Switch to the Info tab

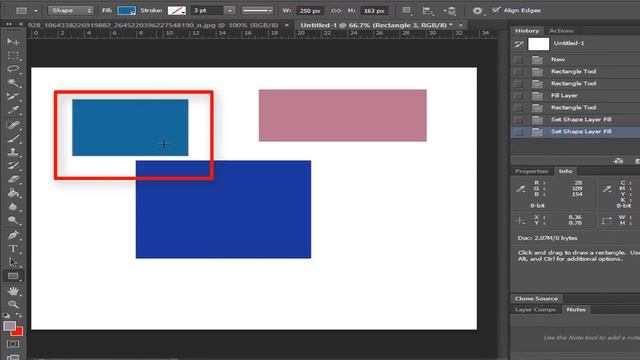click(565, 171)
